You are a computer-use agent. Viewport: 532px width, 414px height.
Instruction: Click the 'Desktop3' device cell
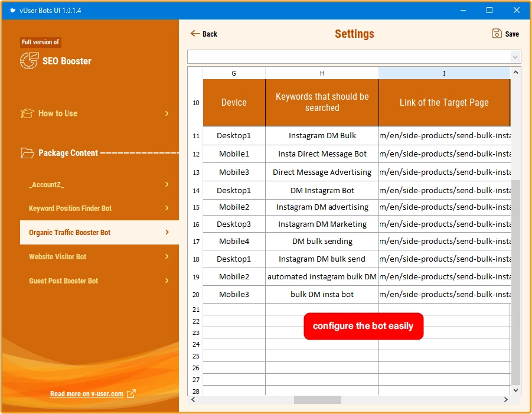pyautogui.click(x=234, y=224)
